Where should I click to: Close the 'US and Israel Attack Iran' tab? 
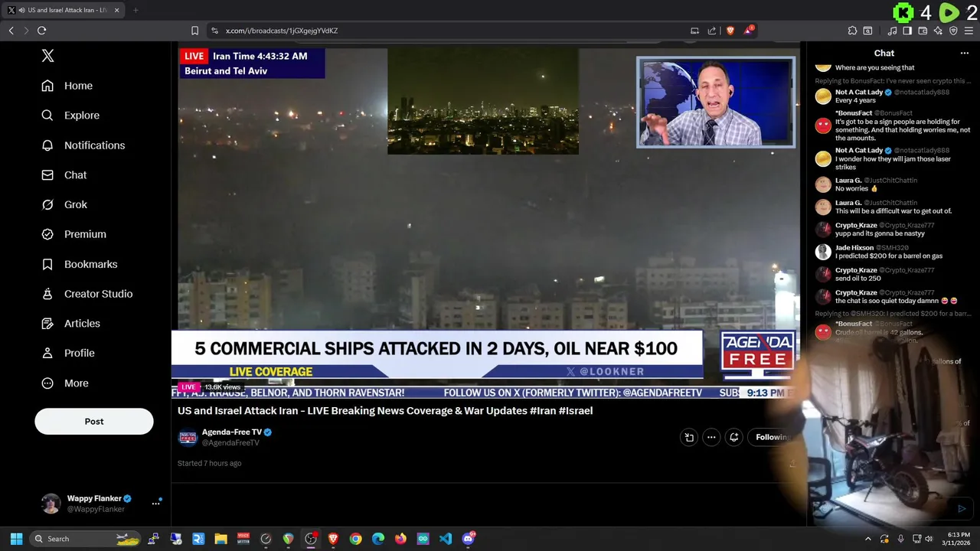tap(117, 10)
